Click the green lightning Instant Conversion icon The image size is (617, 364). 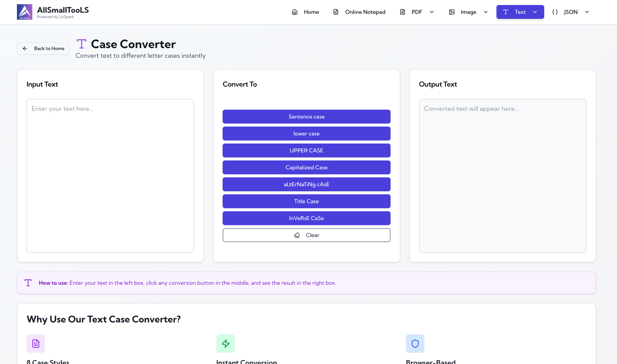(x=226, y=343)
